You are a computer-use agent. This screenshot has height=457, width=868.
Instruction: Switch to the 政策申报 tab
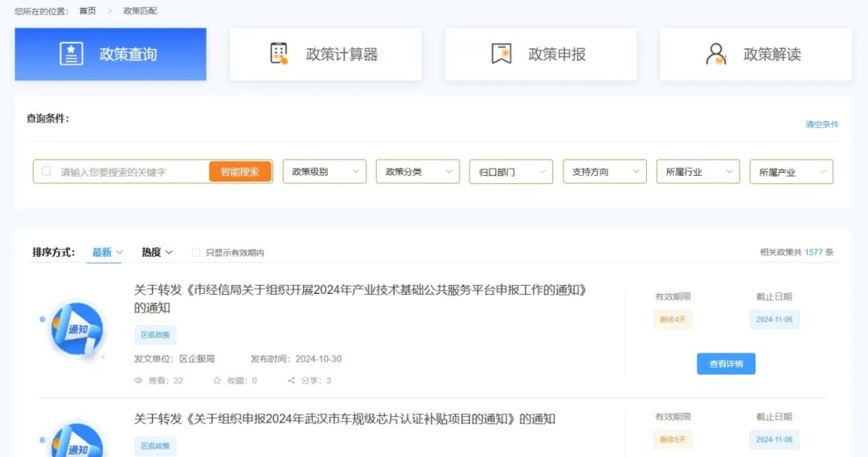[541, 55]
